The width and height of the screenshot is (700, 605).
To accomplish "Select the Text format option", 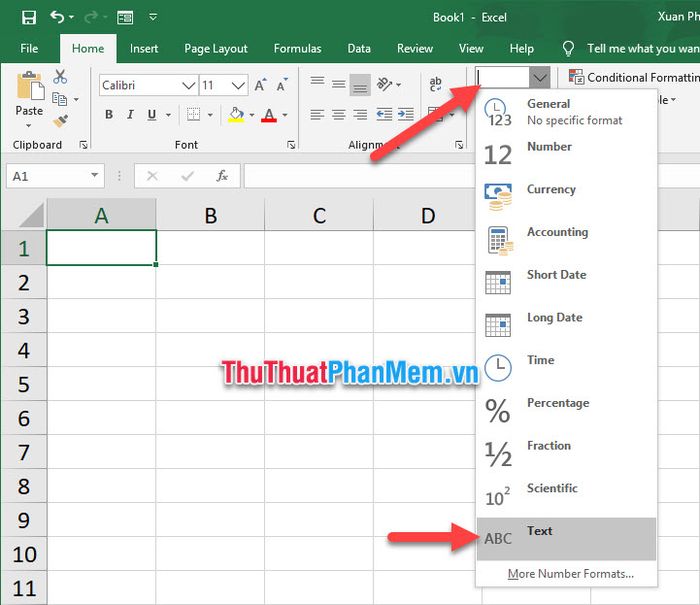I will pyautogui.click(x=566, y=539).
